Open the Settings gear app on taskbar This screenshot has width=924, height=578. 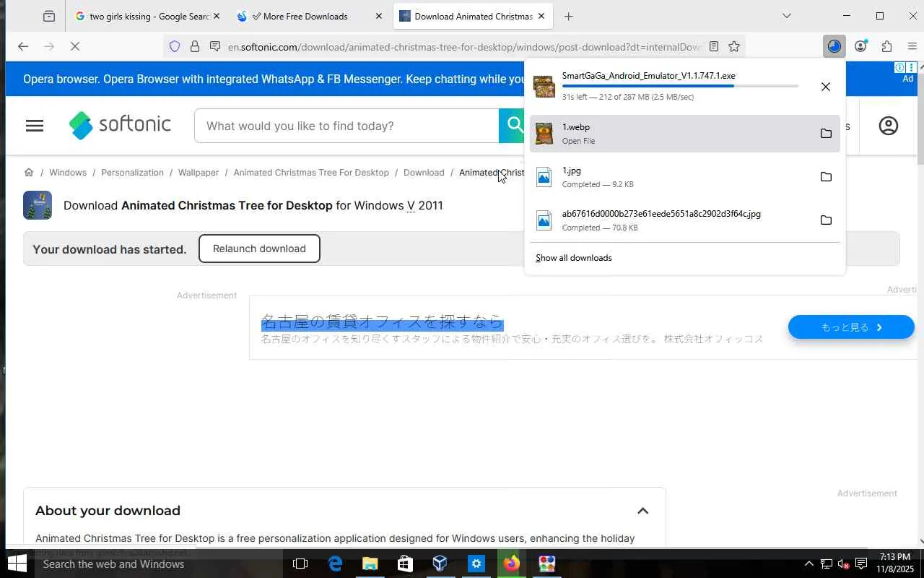[476, 564]
